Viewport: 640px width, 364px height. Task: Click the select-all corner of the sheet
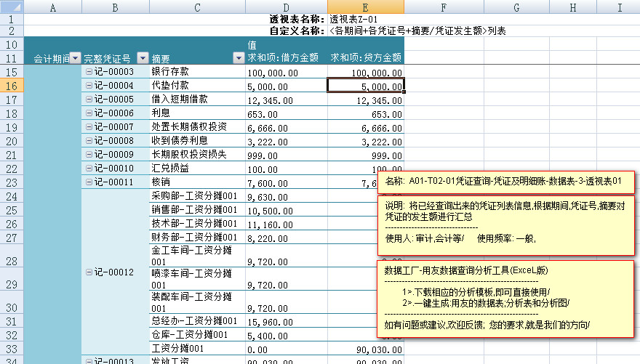[x=12, y=7]
